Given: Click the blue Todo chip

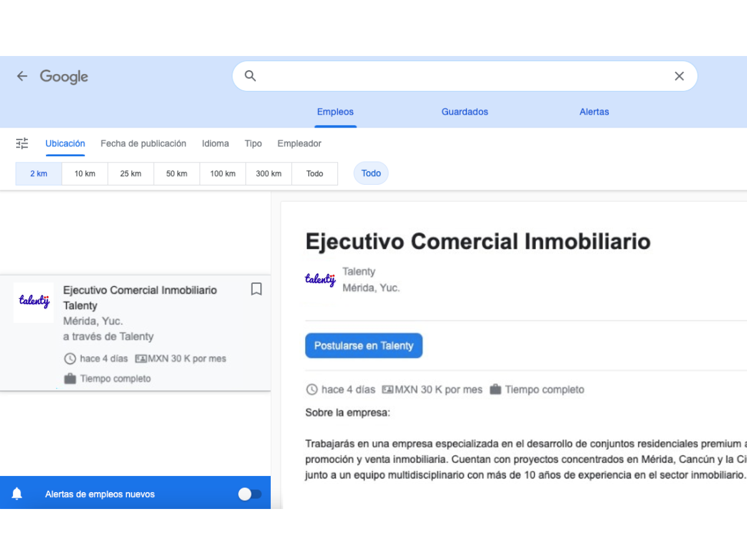Looking at the screenshot, I should [371, 174].
